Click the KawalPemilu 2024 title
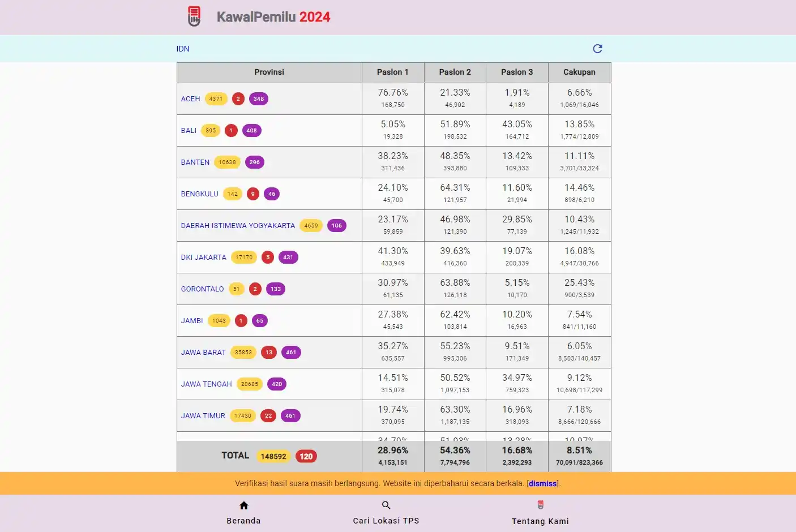The image size is (796, 532). click(x=273, y=17)
